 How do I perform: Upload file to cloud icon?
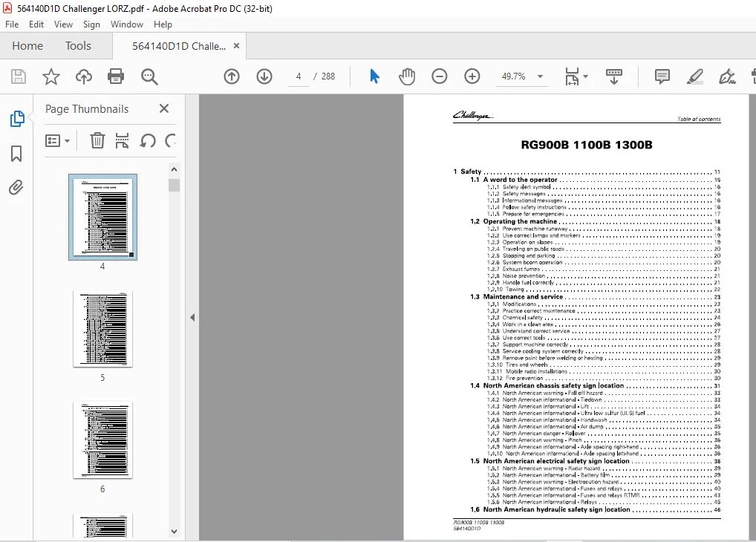84,76
